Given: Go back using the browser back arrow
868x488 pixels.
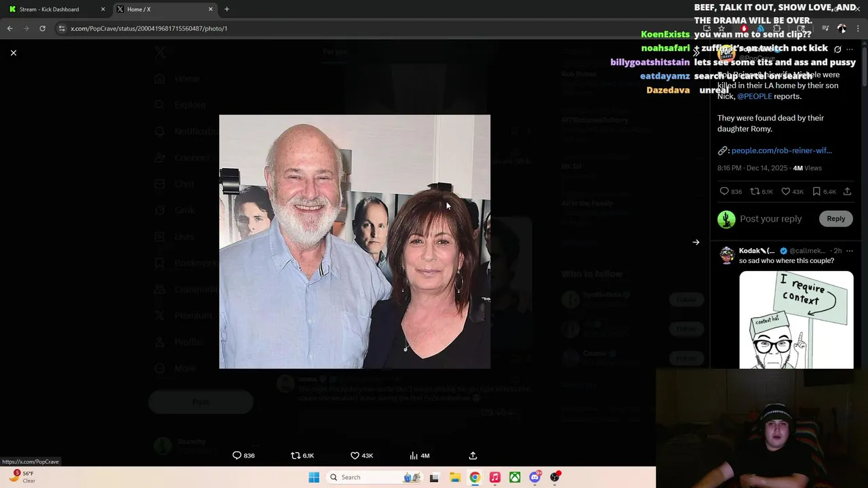Looking at the screenshot, I should coord(9,28).
